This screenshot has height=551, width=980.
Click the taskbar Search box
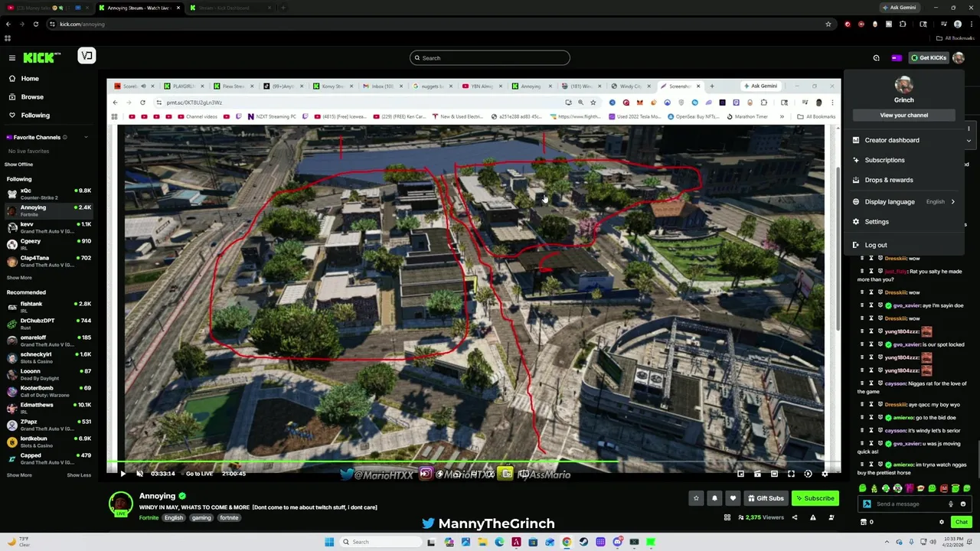tap(380, 542)
